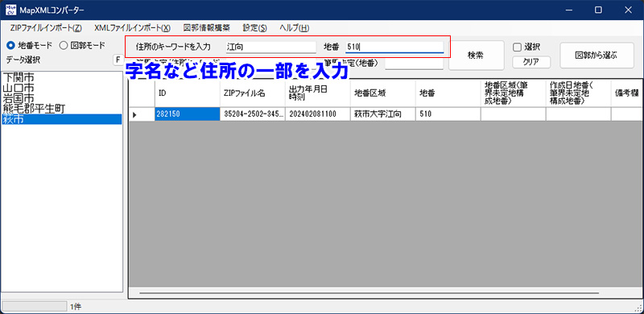Screen dimensions: 644x314
Task: Click the ID column header
Action: [188, 94]
